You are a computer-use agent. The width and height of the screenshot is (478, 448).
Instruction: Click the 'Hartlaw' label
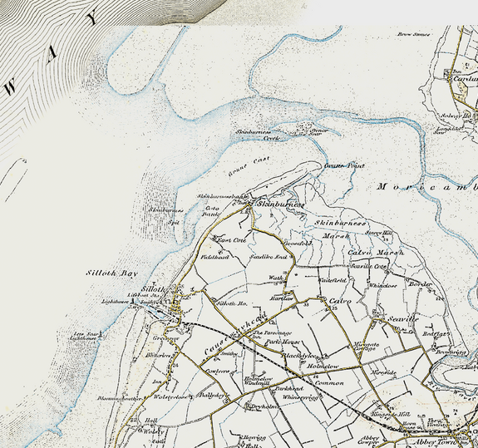click(281, 298)
